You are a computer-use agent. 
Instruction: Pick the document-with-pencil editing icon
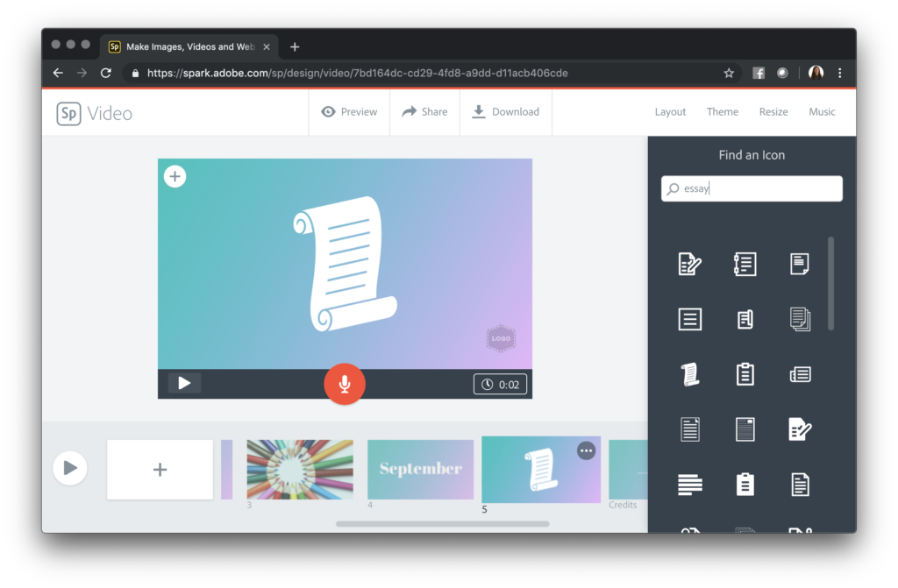tap(690, 264)
